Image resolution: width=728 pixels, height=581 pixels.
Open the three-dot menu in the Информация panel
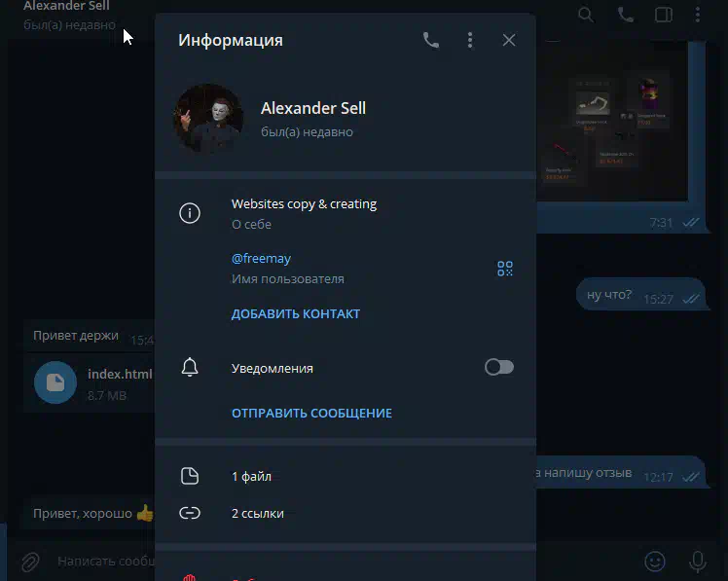pos(470,41)
